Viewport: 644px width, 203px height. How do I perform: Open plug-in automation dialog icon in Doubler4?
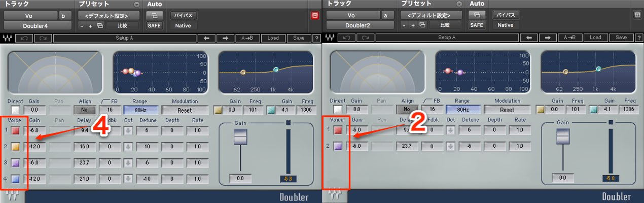[154, 15]
